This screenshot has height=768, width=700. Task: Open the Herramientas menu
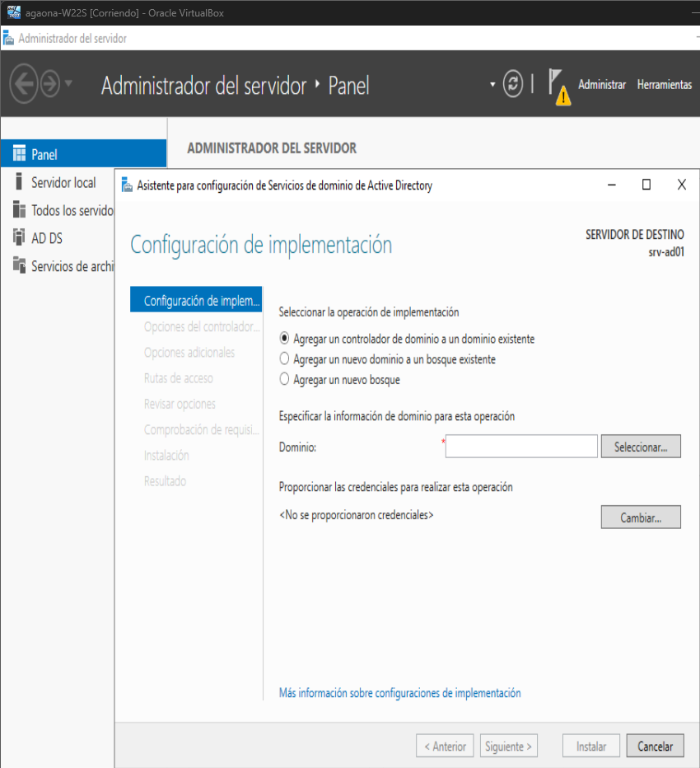[x=664, y=85]
